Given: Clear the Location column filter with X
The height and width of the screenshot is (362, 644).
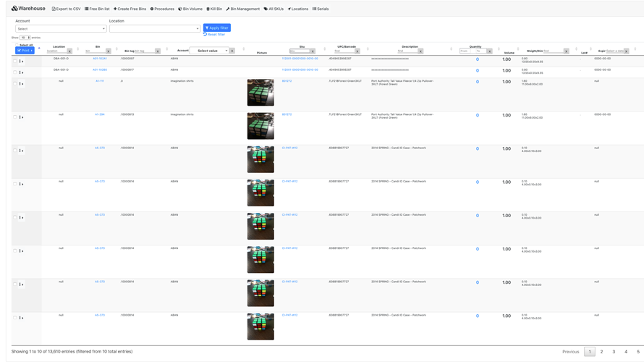Looking at the screenshot, I should [x=69, y=51].
